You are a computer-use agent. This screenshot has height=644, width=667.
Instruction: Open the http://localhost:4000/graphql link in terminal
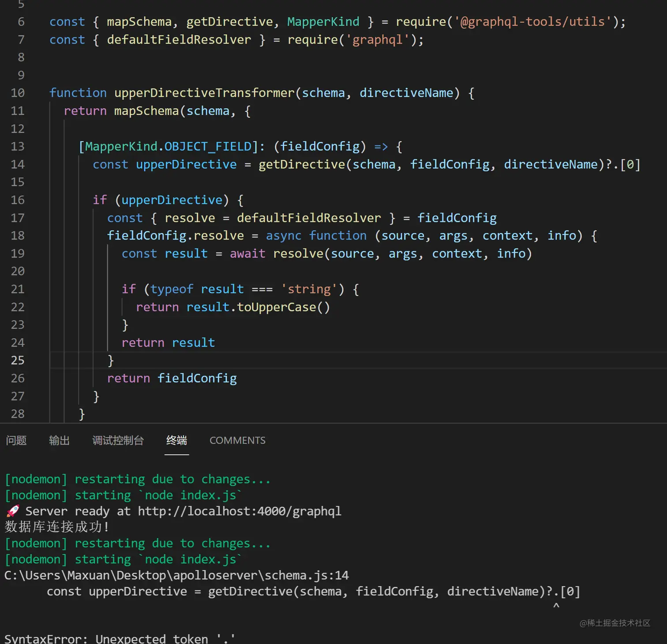click(240, 511)
